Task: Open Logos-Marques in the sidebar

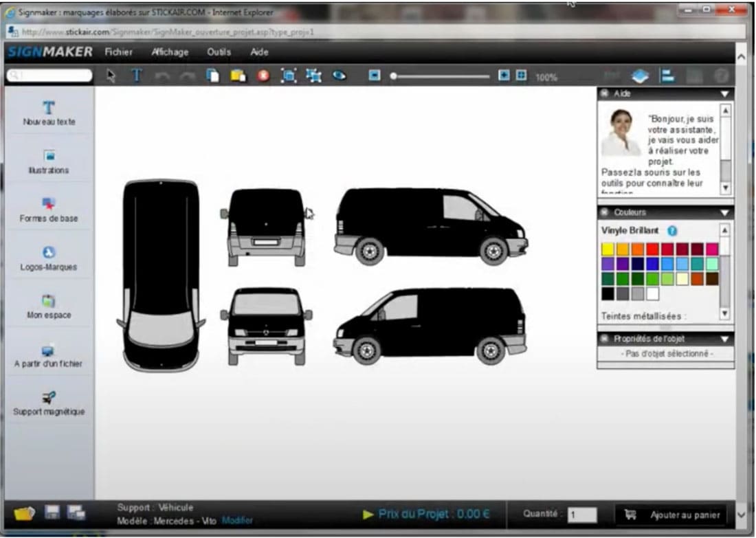Action: (48, 258)
